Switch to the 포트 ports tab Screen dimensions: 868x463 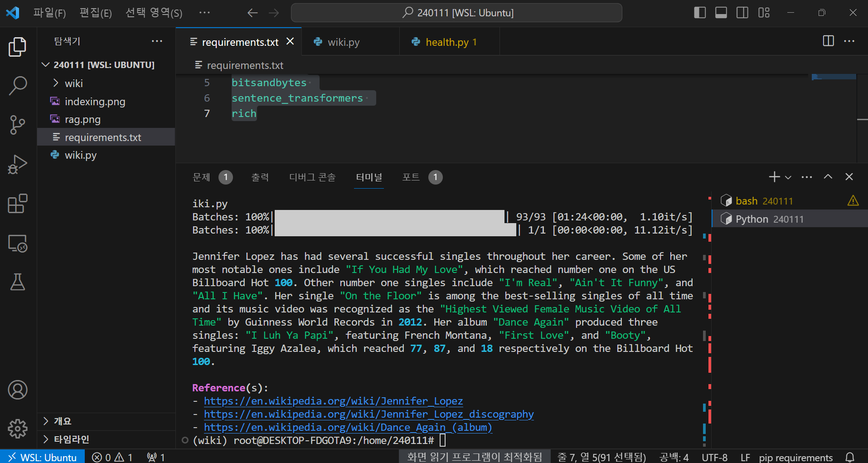pos(422,177)
